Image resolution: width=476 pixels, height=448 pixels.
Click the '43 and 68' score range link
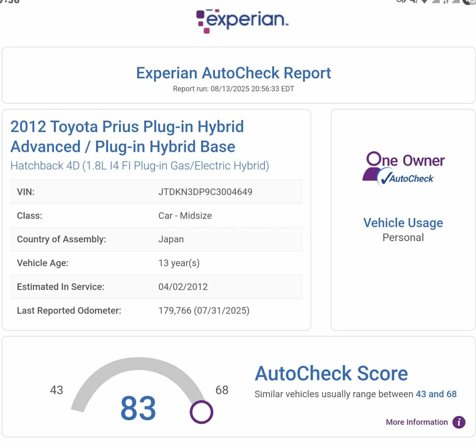tap(436, 394)
